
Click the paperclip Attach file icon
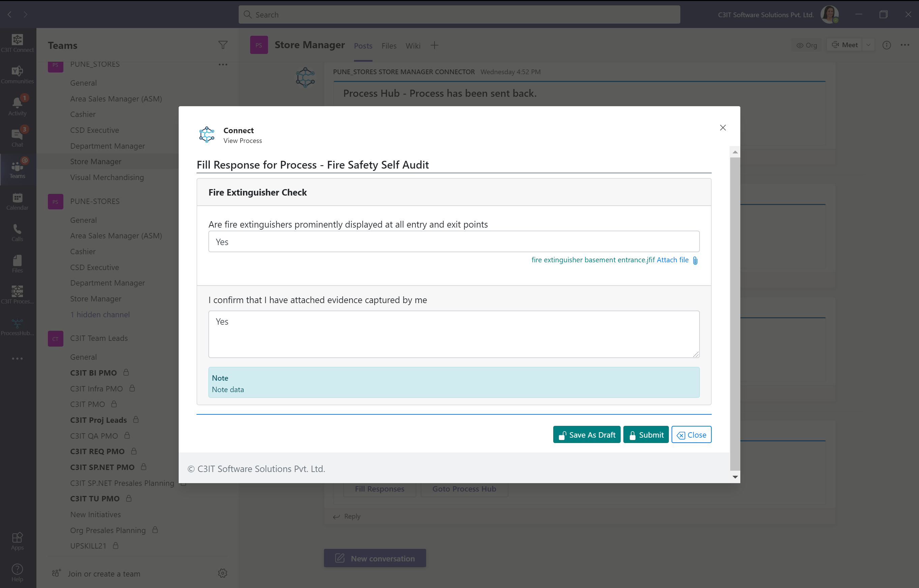pos(695,260)
